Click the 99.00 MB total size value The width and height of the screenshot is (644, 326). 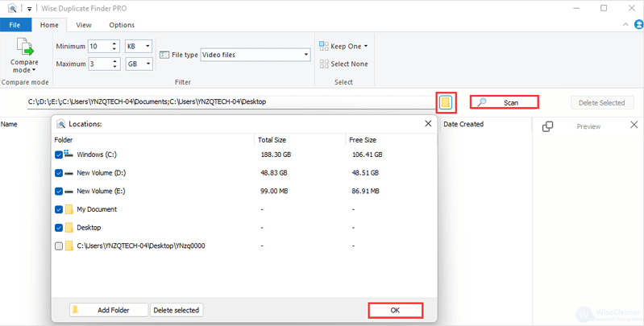point(274,192)
